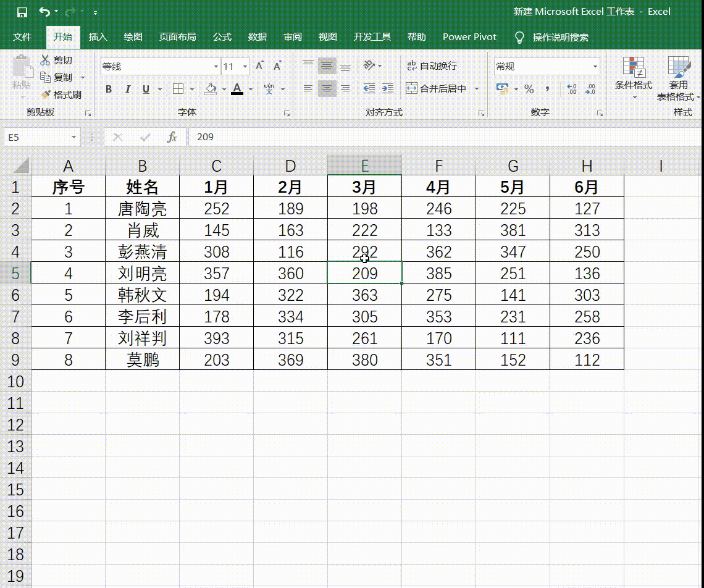Click the Undo arrow icon
The width and height of the screenshot is (704, 588).
(44, 12)
